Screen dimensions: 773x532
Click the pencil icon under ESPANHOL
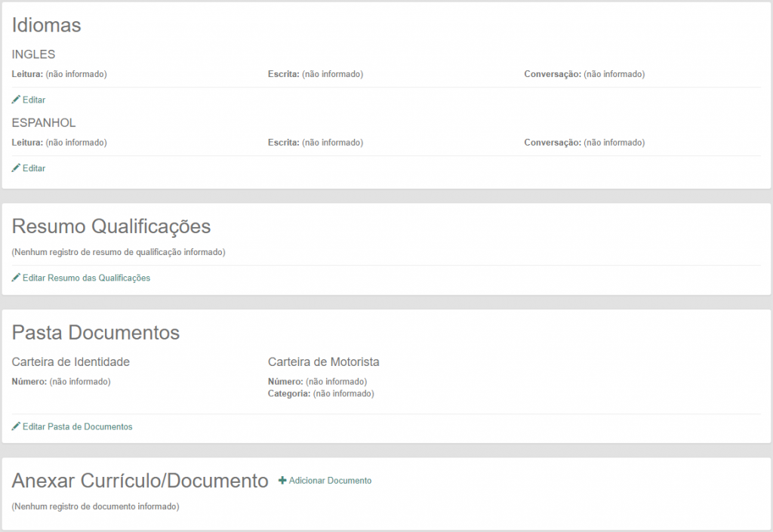[16, 168]
